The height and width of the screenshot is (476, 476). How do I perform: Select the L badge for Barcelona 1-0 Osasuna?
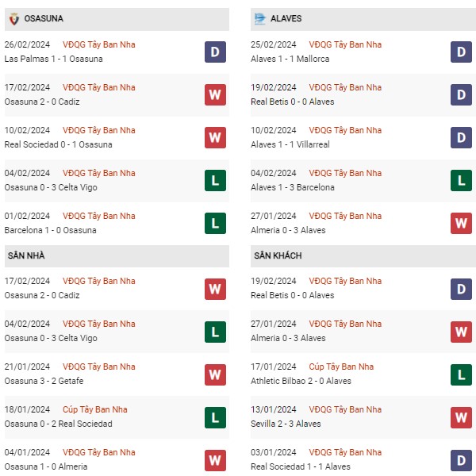coord(215,224)
